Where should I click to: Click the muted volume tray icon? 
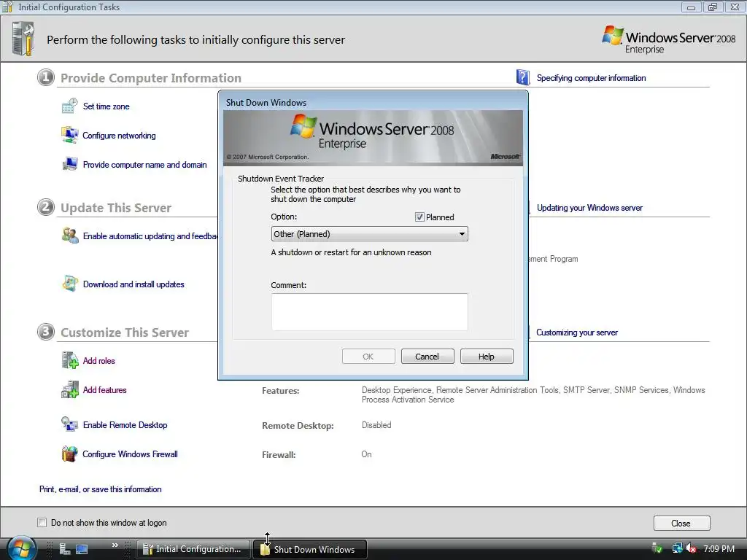(692, 548)
